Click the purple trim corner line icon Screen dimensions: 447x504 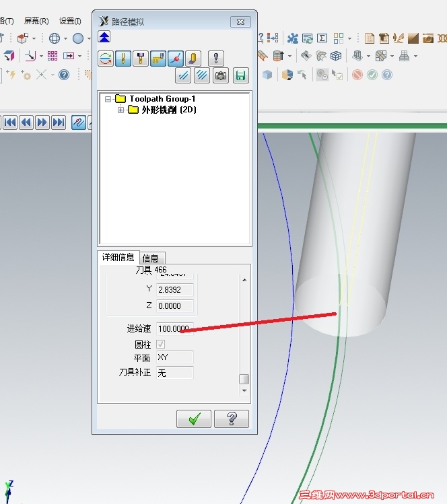click(x=30, y=56)
